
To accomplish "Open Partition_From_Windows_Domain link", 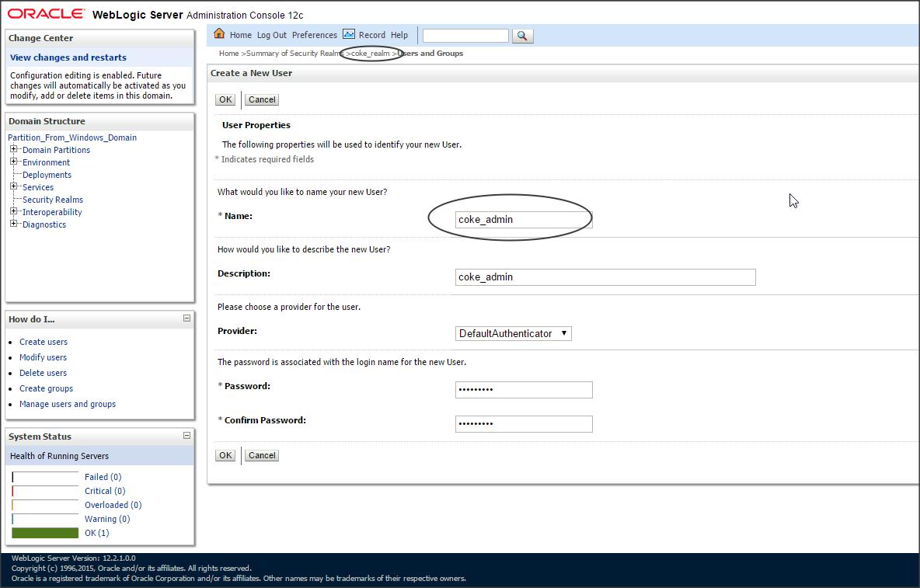I will (72, 137).
